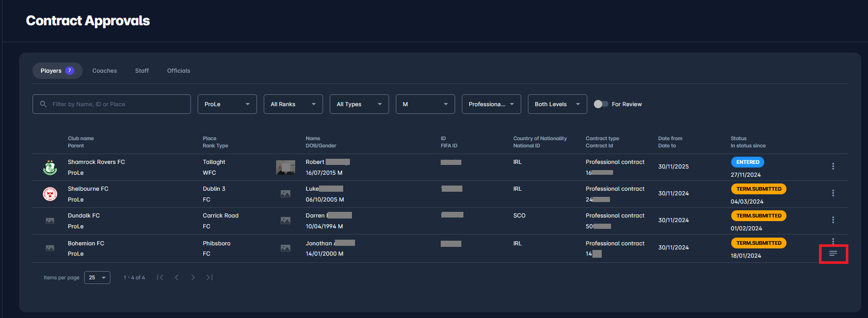This screenshot has width=868, height=318.
Task: Switch to the Coaches tab
Action: (105, 71)
